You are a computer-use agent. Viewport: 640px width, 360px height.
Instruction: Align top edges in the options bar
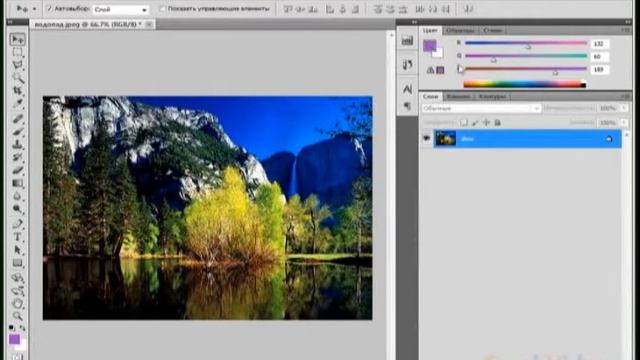coord(288,9)
